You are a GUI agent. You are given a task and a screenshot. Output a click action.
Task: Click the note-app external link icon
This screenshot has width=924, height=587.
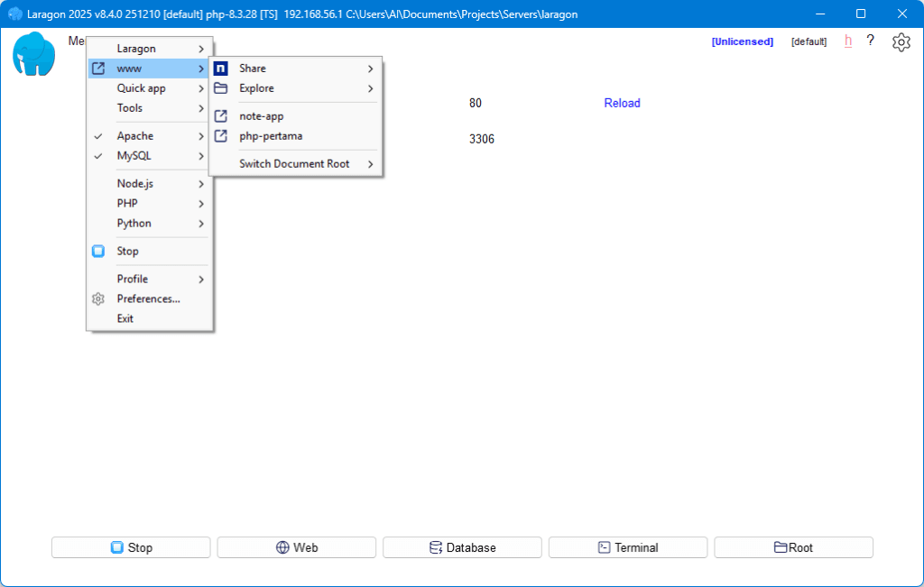pos(220,116)
